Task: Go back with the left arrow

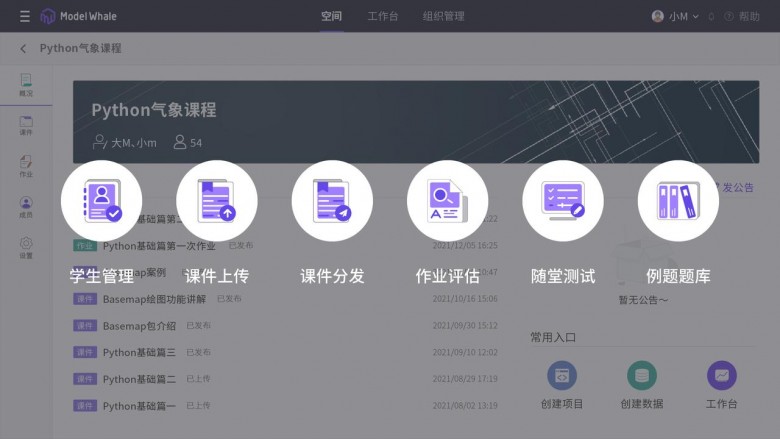Action: click(x=23, y=48)
